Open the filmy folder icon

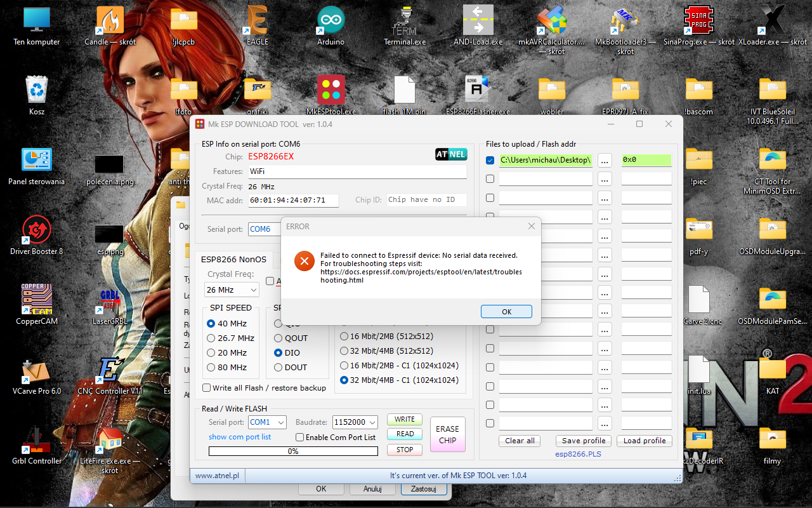point(772,439)
